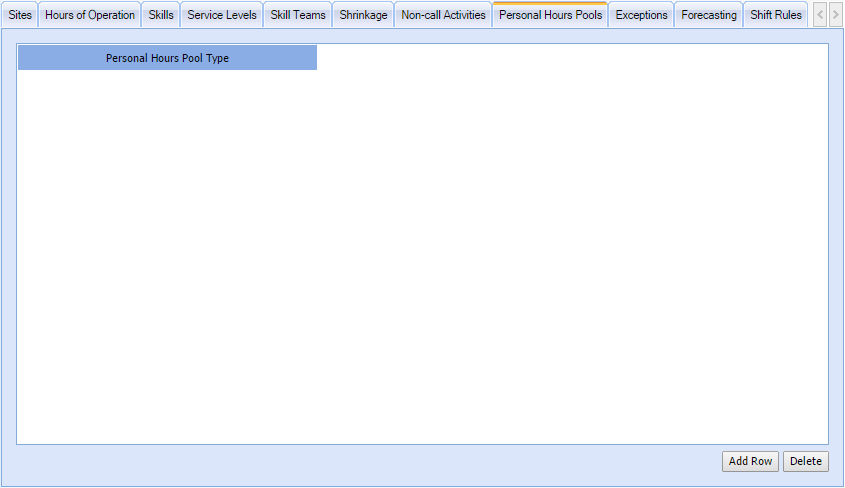Click the empty first row below the column header
The image size is (845, 488).
[x=167, y=83]
